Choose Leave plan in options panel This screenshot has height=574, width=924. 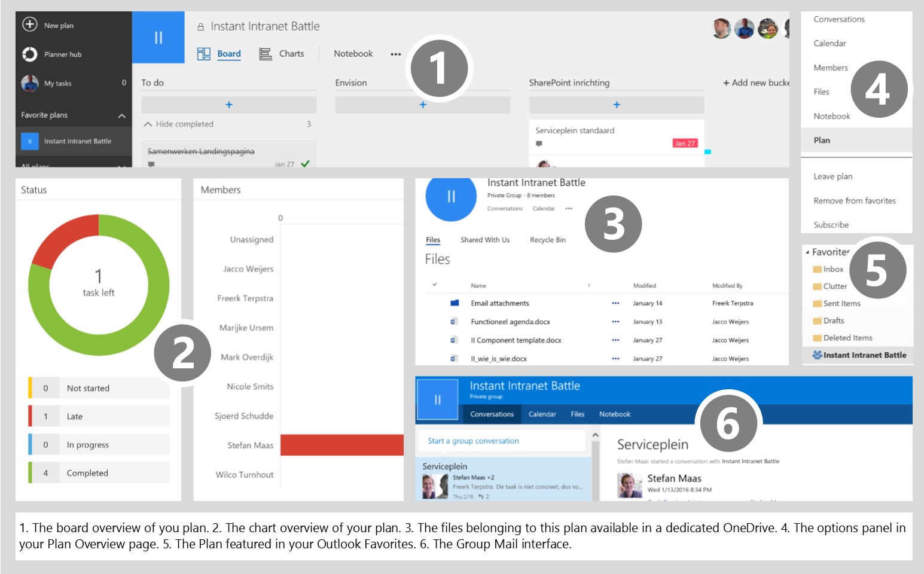(833, 176)
